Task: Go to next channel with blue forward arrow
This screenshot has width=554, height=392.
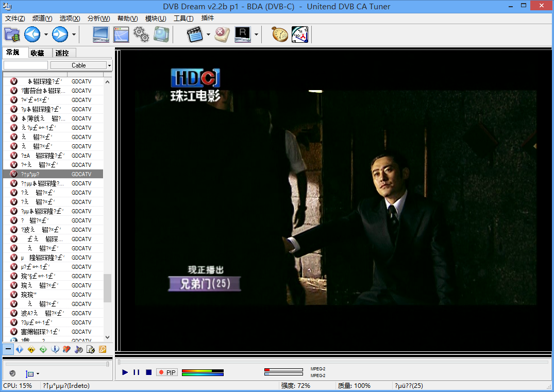Action: point(60,35)
